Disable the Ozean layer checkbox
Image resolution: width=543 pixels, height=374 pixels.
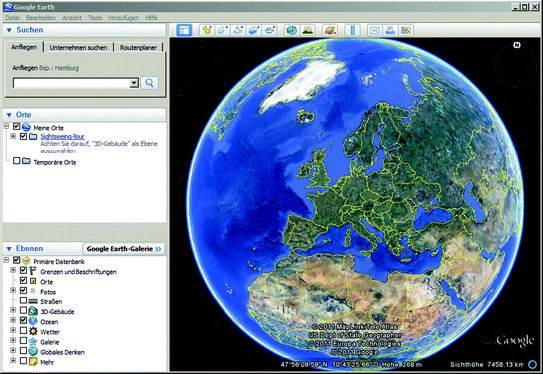(x=23, y=320)
